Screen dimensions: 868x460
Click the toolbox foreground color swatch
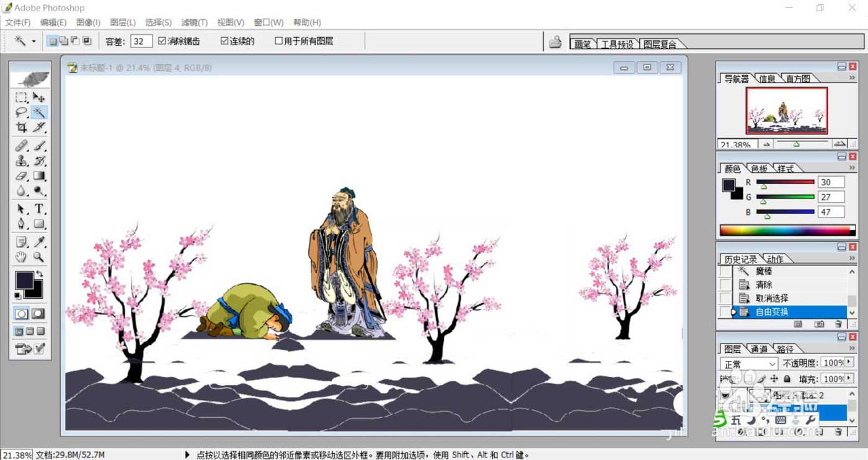tap(24, 280)
